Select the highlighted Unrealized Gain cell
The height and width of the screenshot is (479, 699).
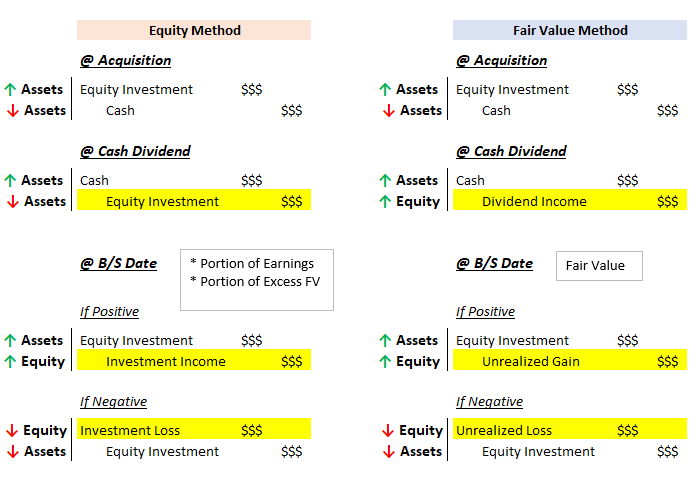tap(570, 361)
